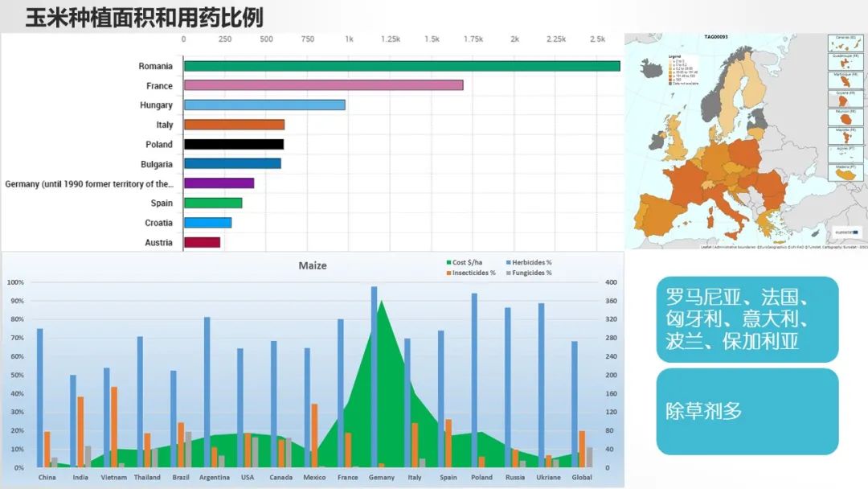Click the Maize chart title

click(313, 266)
